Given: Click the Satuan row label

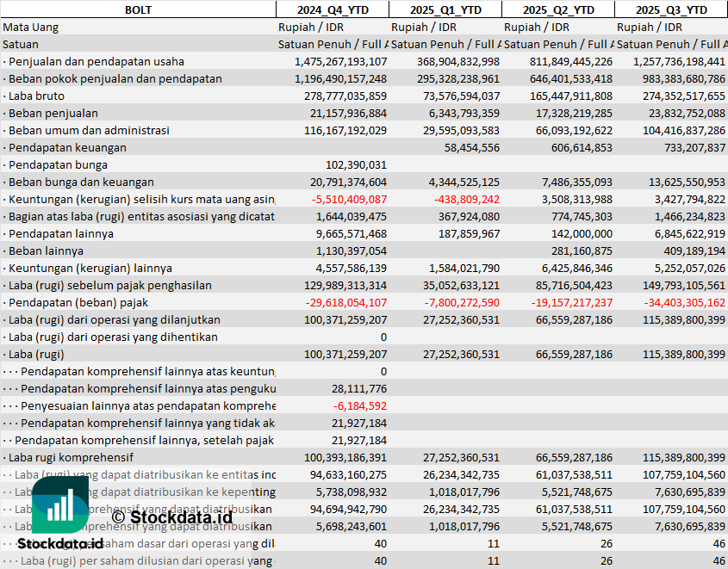Looking at the screenshot, I should [x=21, y=44].
